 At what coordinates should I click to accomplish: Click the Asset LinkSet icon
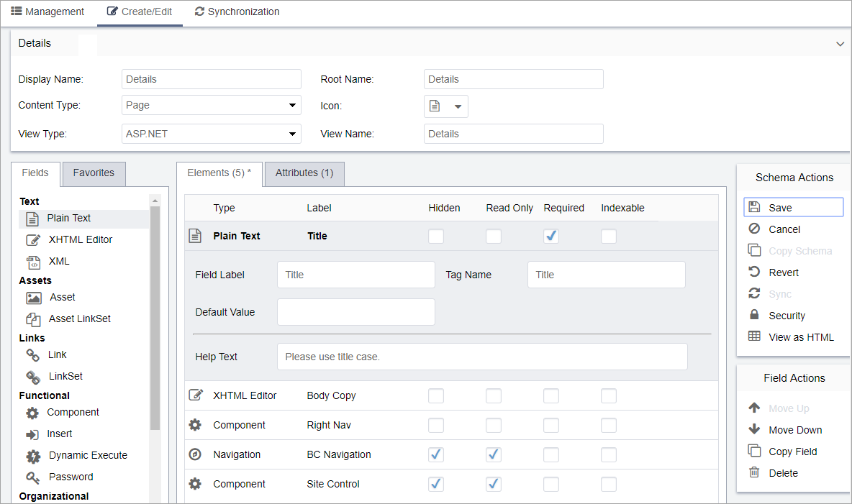pyautogui.click(x=33, y=319)
